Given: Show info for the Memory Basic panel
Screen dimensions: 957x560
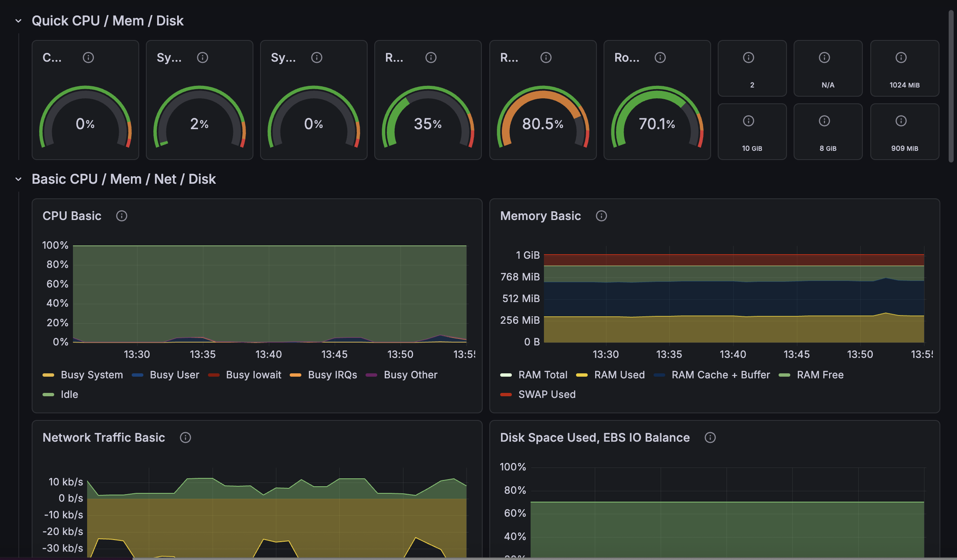Looking at the screenshot, I should (x=601, y=216).
